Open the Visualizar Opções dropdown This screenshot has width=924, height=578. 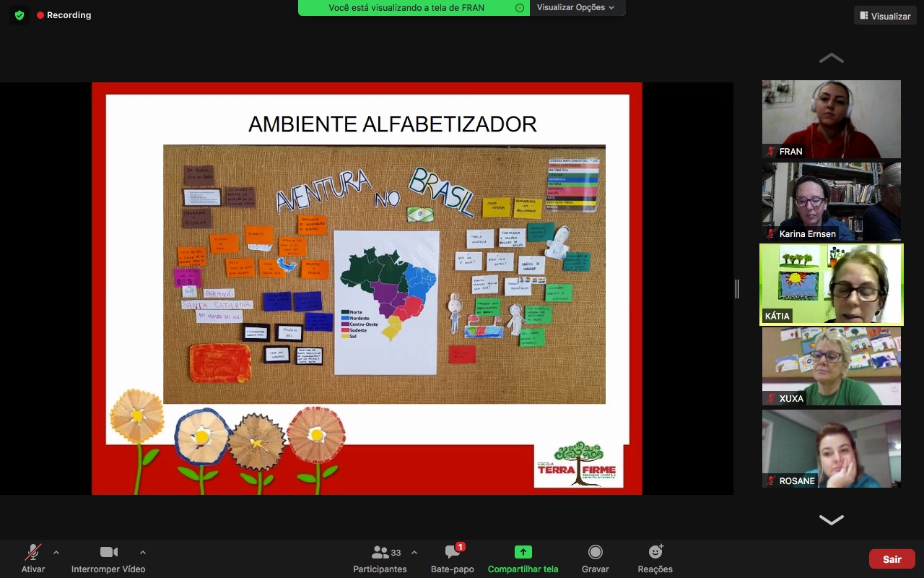coord(575,8)
